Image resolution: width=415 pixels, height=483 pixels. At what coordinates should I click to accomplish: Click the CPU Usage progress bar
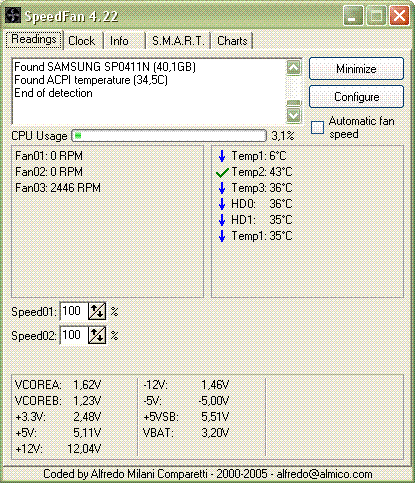169,136
